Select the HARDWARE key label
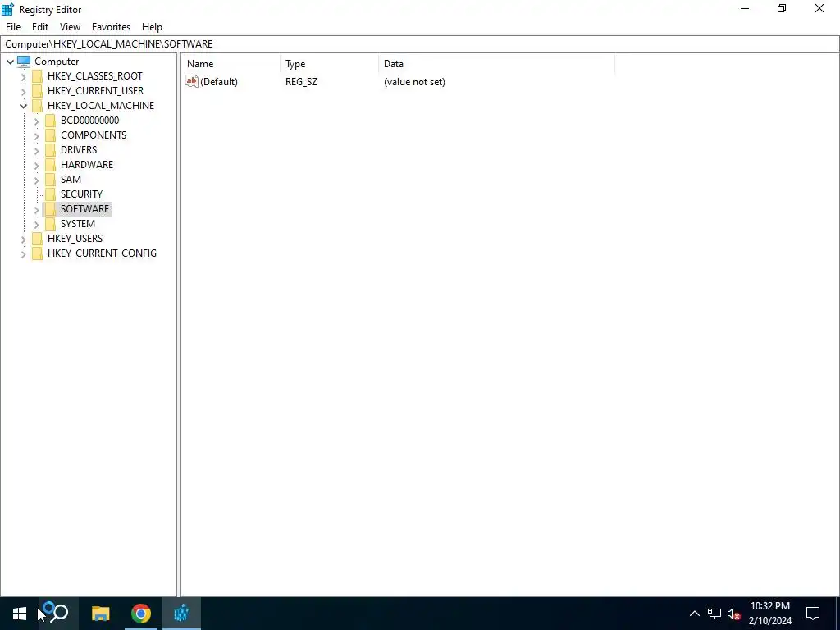 pyautogui.click(x=87, y=164)
